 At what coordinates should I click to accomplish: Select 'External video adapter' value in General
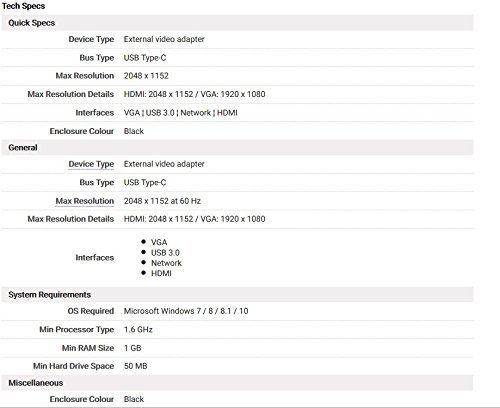point(164,164)
